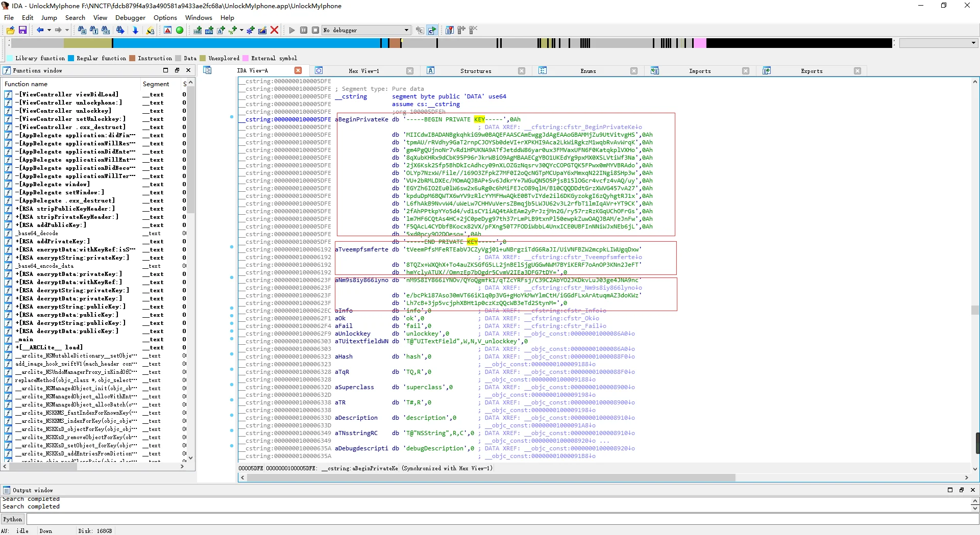The image size is (980, 535).
Task: Expand the jump forward history dropdown arrow
Action: tap(67, 30)
